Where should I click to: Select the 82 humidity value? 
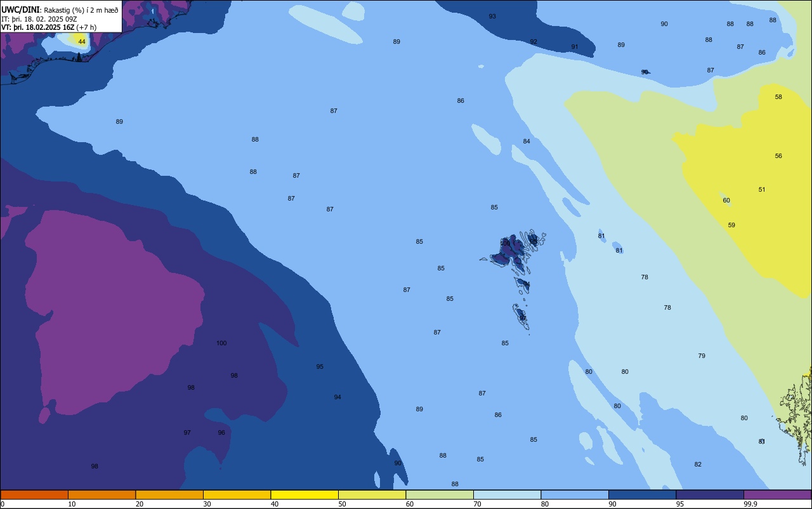point(698,464)
